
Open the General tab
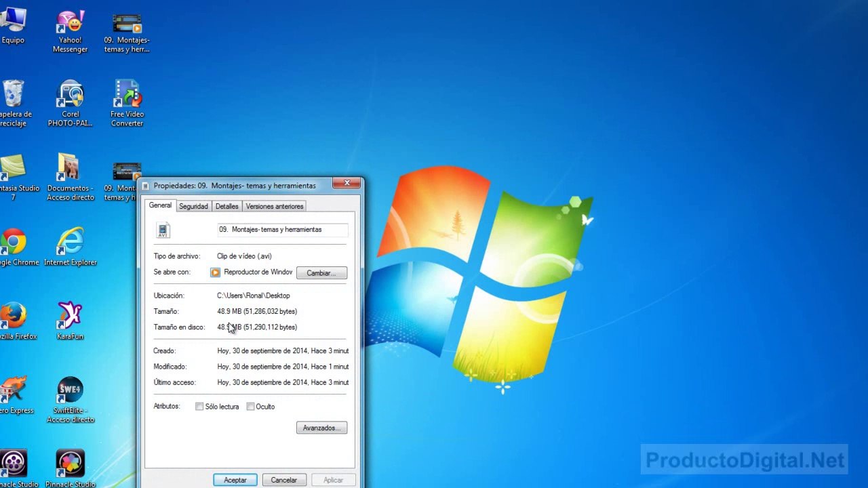160,205
